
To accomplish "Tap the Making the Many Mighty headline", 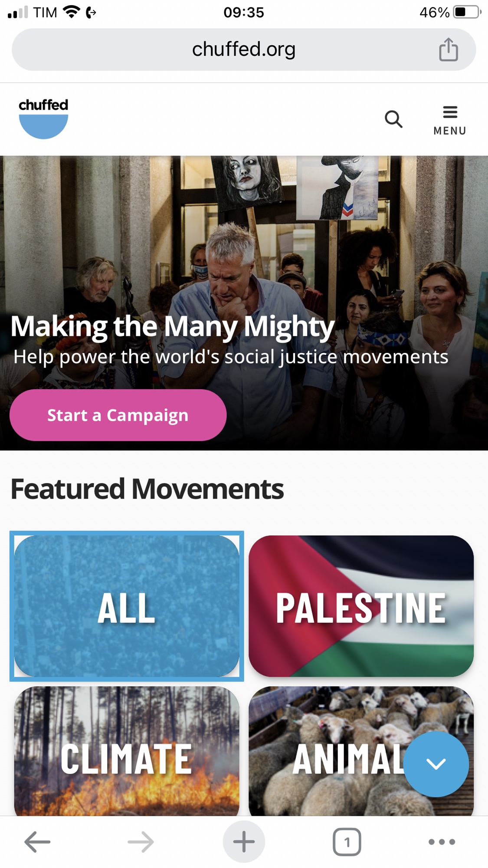I will click(173, 326).
